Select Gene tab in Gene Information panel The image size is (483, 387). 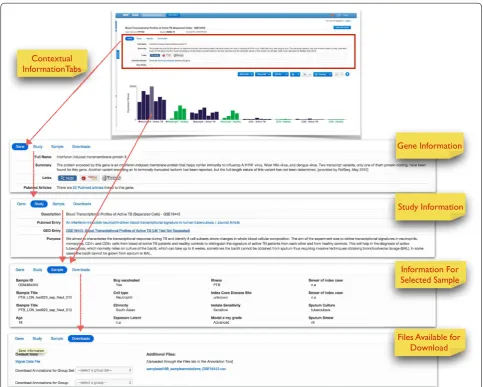(20, 147)
